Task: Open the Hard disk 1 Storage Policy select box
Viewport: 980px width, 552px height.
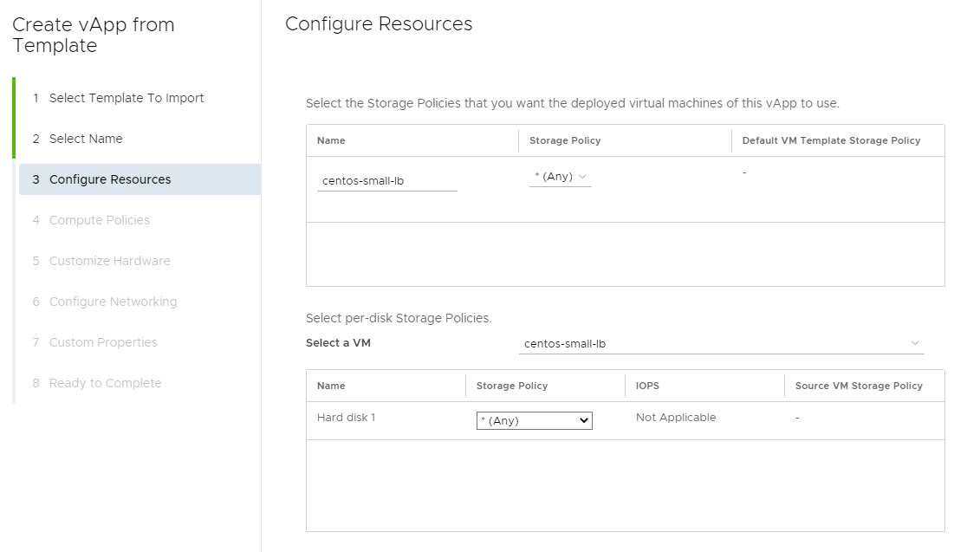Action: [x=534, y=421]
